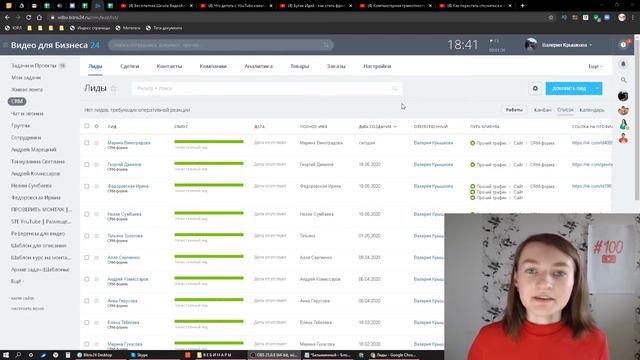
Task: Check the Алла Сарпиенко lead row
Action: tap(87, 258)
